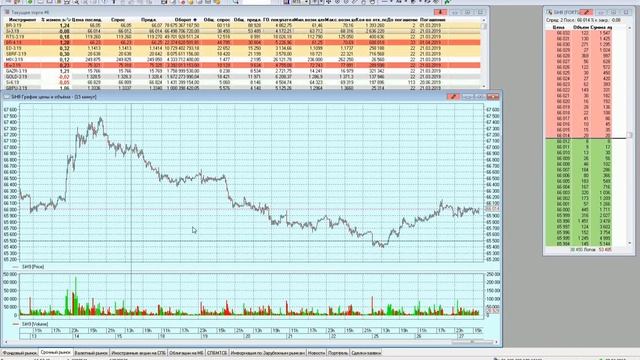Open the Валютный рынок tab
Viewport: 640px width, 360px height.
tap(91, 353)
